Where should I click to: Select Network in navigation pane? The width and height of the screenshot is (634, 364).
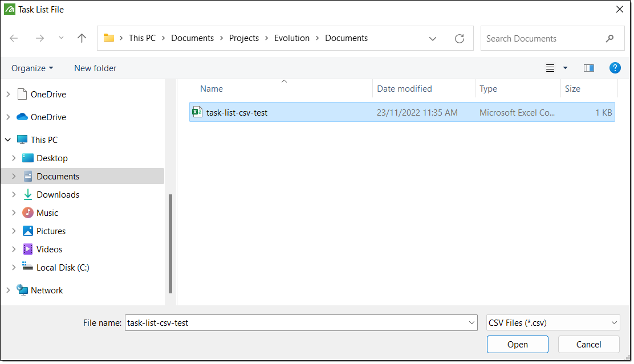[47, 291]
